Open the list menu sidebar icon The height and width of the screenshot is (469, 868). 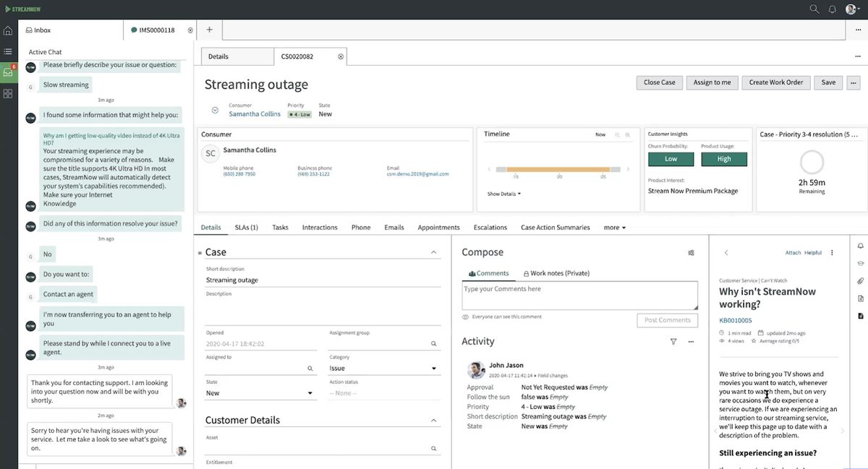click(x=8, y=51)
